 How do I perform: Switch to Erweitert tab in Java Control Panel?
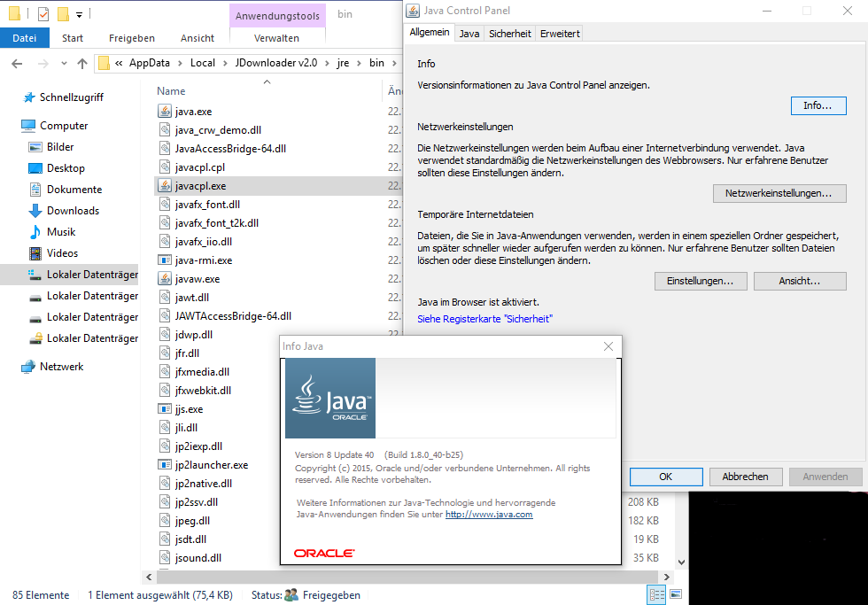point(560,34)
